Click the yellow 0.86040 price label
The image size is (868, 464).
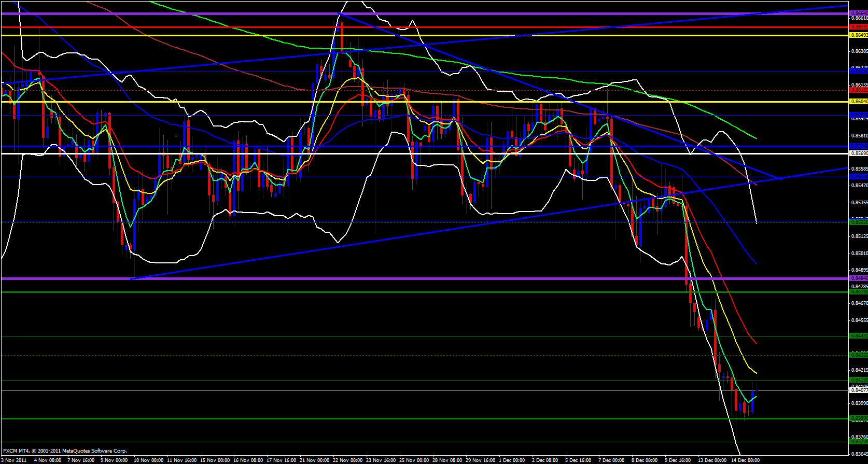coord(858,102)
